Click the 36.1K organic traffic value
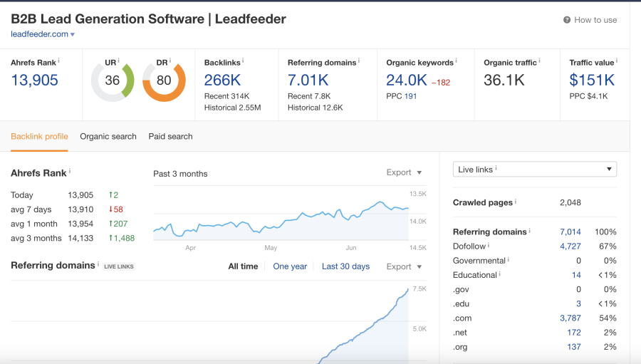 click(504, 80)
